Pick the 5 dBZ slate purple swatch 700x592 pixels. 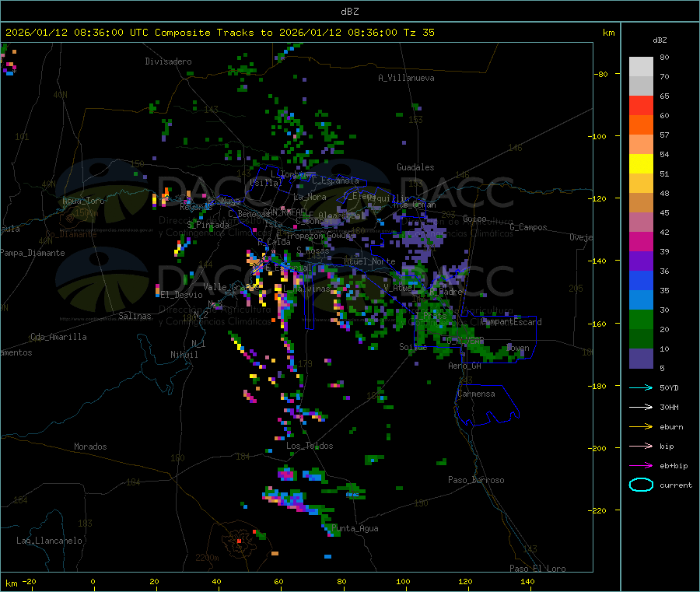click(641, 359)
